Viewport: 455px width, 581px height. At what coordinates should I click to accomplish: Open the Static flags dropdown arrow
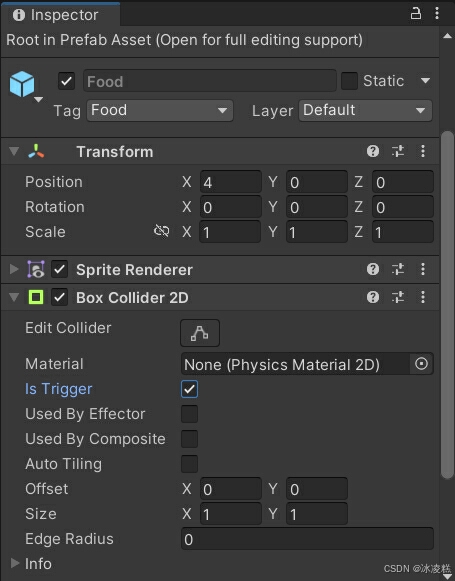[x=425, y=80]
